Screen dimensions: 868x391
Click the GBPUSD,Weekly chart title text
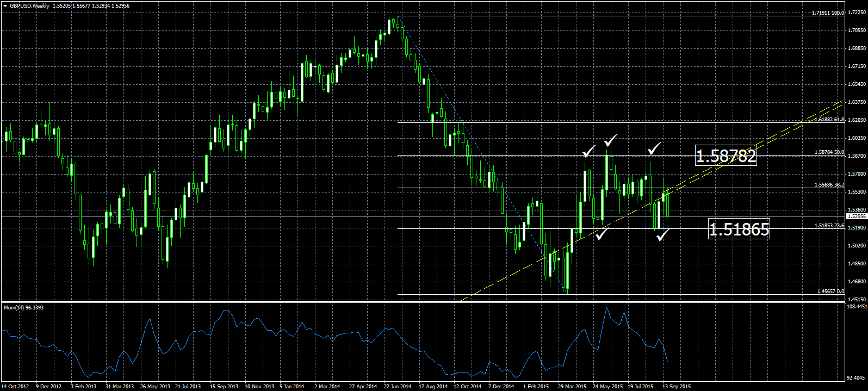point(29,6)
